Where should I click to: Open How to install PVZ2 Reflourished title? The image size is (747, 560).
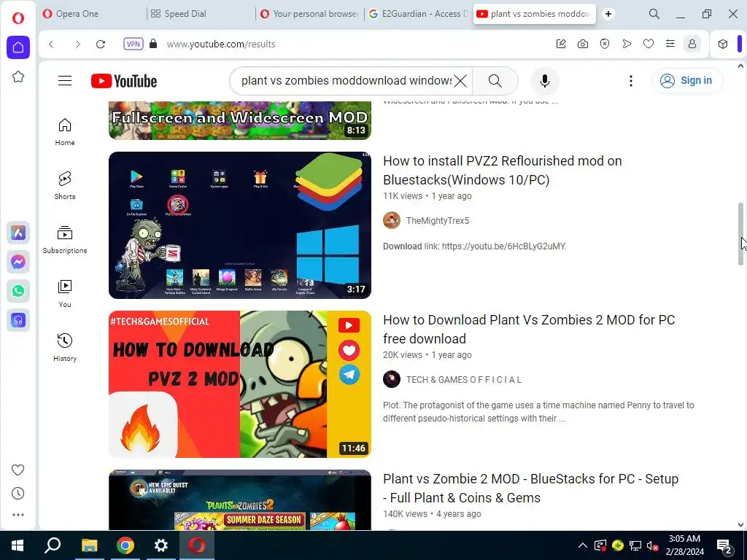coord(502,171)
